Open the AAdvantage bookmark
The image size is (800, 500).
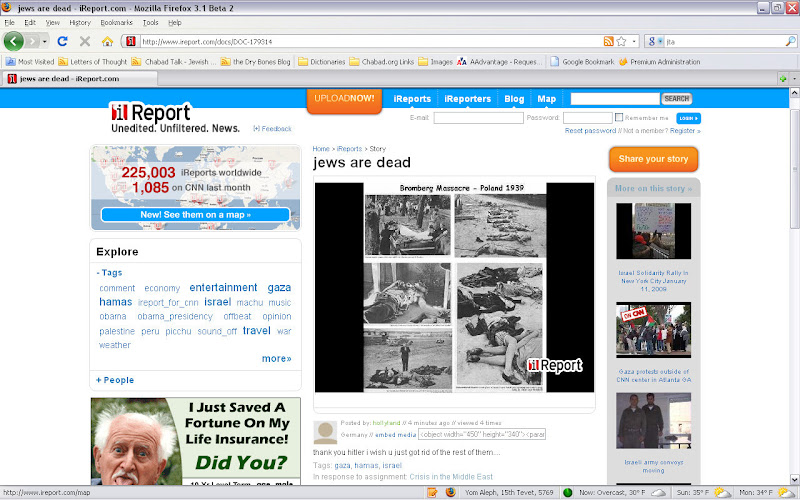[499, 62]
